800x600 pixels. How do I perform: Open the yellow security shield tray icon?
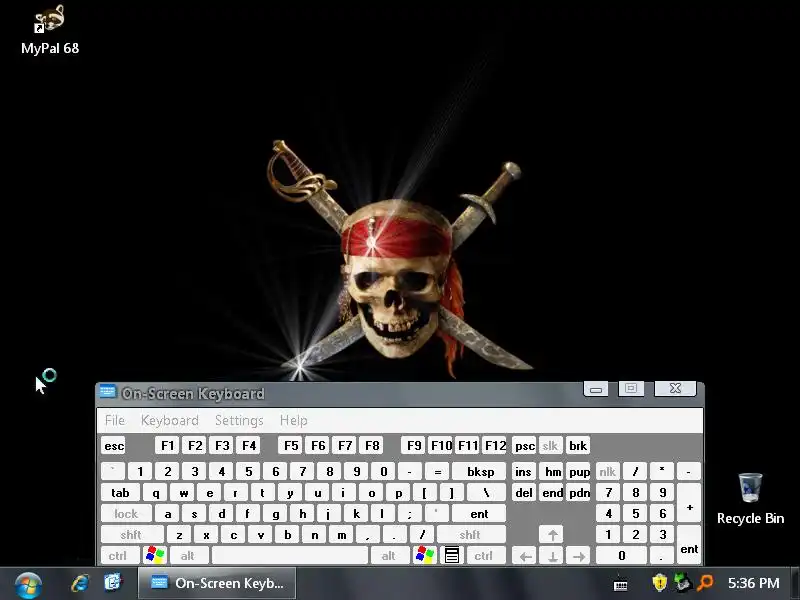[660, 583]
